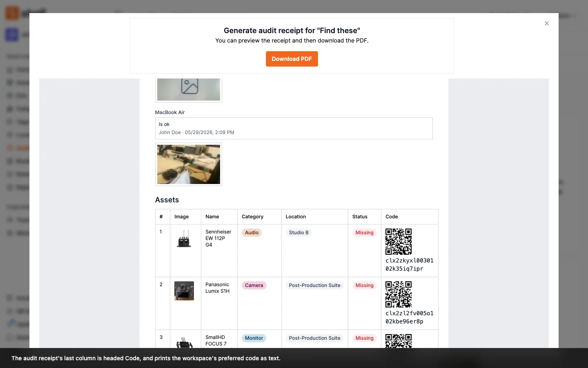This screenshot has height=368, width=588.
Task: Click the SmallHD FOCUS 7 name
Action: (x=216, y=341)
